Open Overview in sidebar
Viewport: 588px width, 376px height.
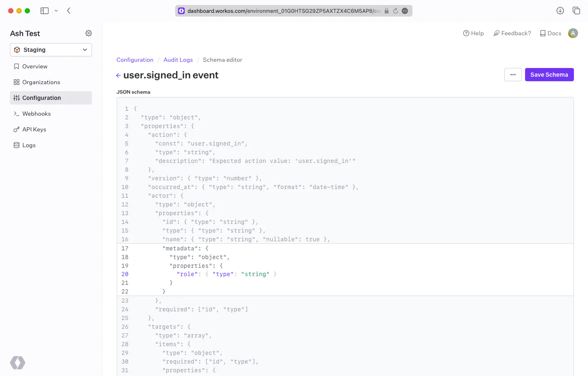(x=51, y=66)
